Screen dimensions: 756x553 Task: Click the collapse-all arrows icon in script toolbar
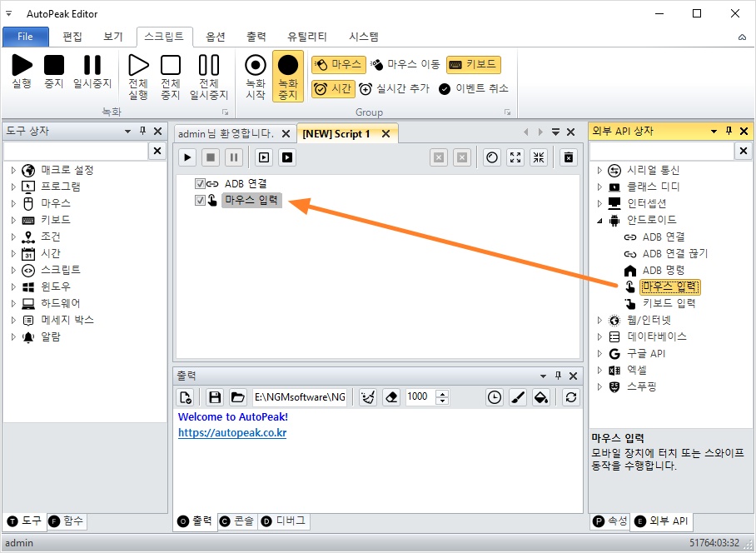click(539, 157)
